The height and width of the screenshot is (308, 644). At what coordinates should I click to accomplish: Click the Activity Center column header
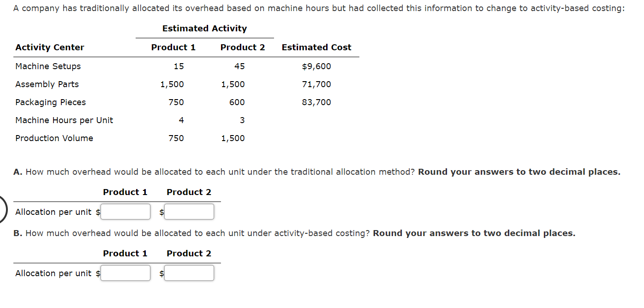[50, 47]
